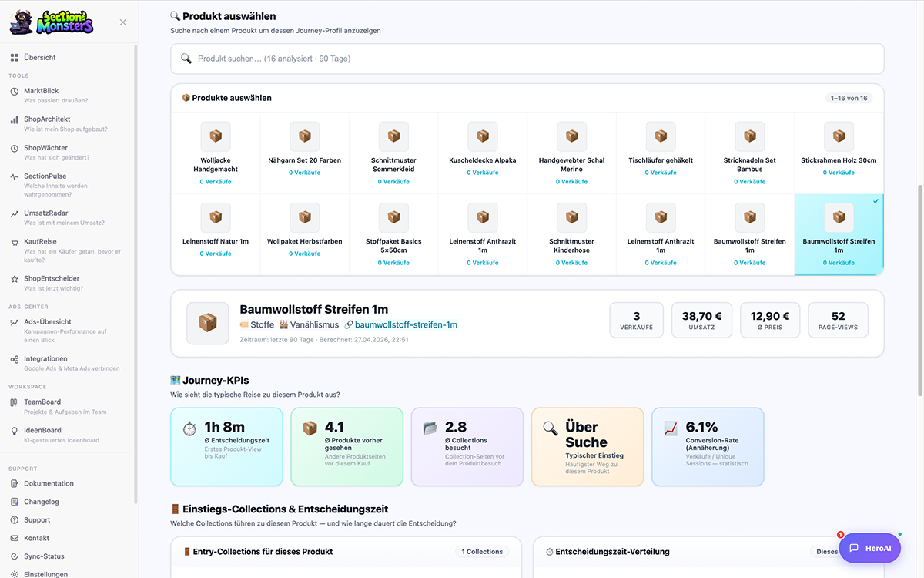
Task: Choose the Leinenstoff Natur 1m card
Action: [216, 235]
